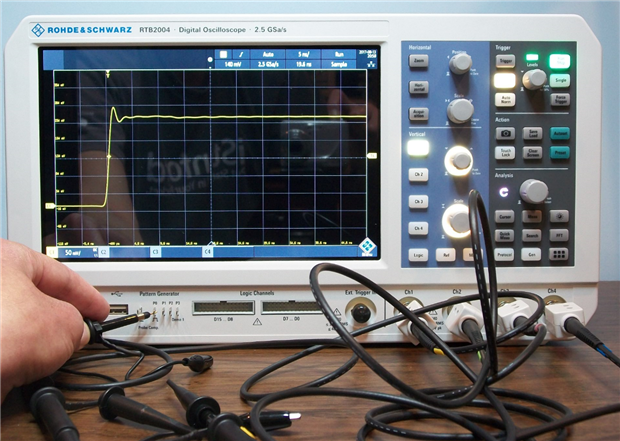Viewport: 620px width, 441px height.
Task: Open the Auto trigger mode field on screen
Action: point(268,55)
